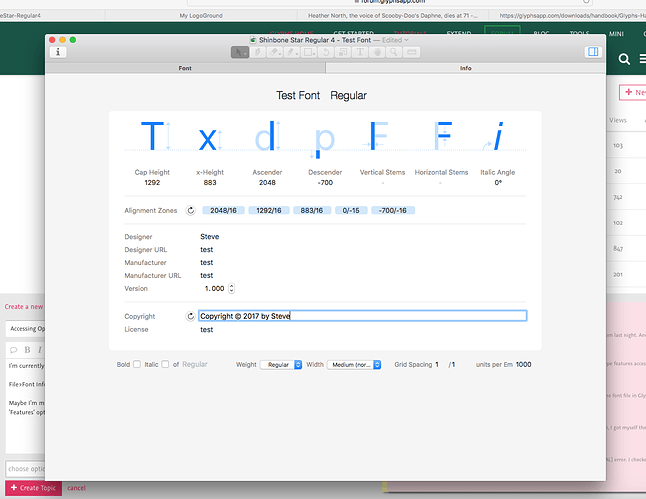Click the Descender p illustration
This screenshot has width=646, height=499.
[x=323, y=142]
